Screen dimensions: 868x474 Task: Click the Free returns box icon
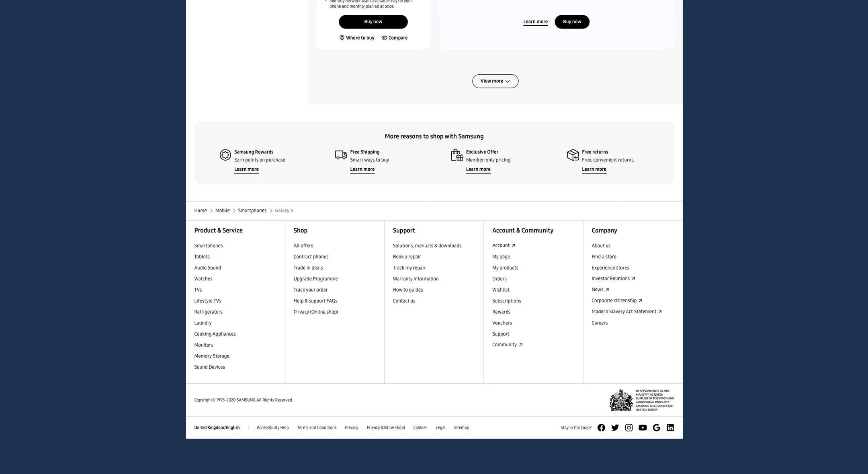click(573, 155)
